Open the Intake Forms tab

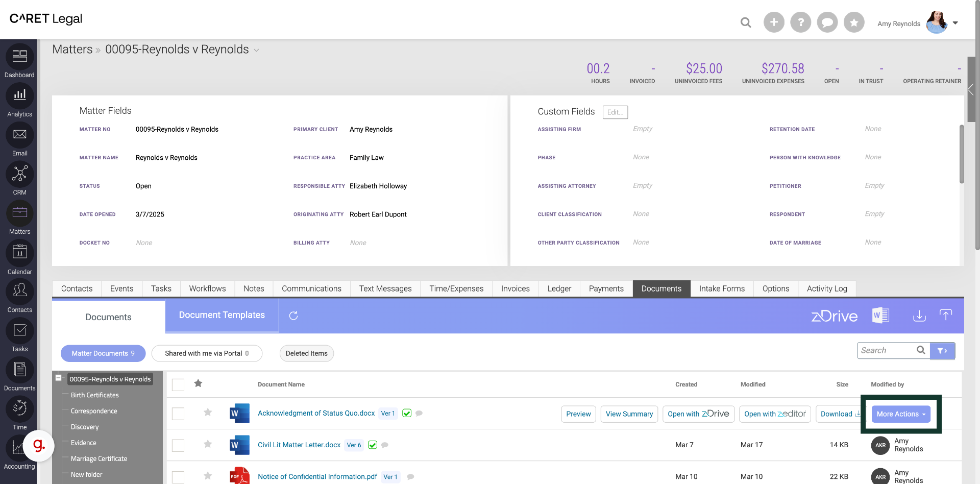click(x=722, y=288)
